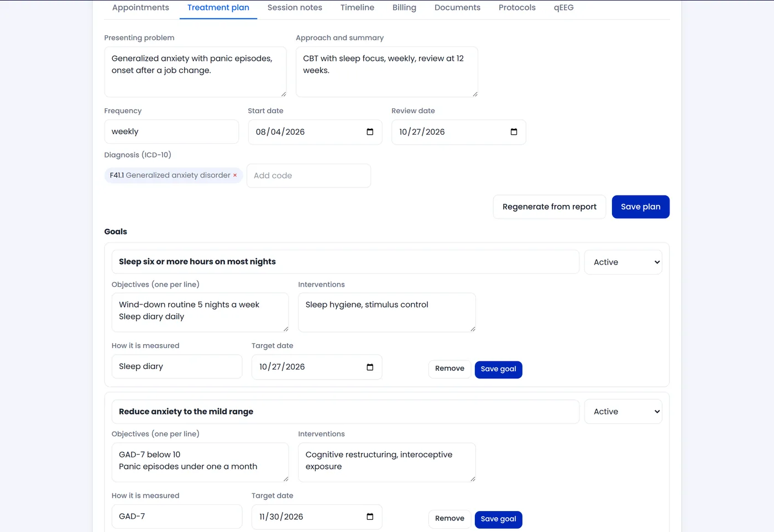Switch to the Appointments tab
Image resolution: width=774 pixels, height=532 pixels.
tap(140, 8)
